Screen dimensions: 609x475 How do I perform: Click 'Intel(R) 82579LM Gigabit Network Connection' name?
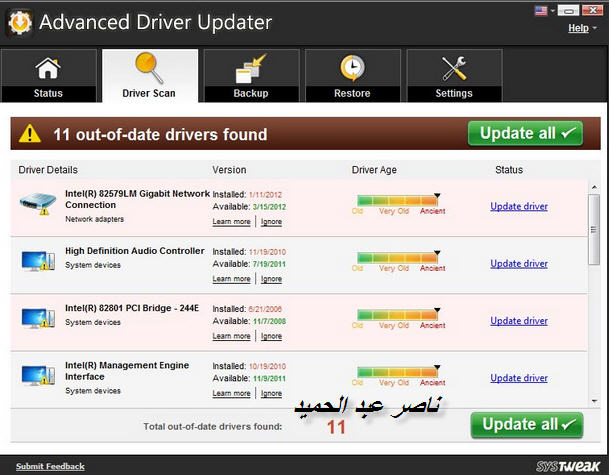[137, 199]
